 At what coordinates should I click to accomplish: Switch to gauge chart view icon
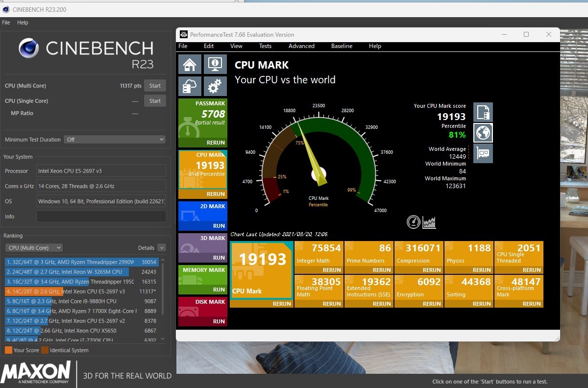tap(414, 222)
